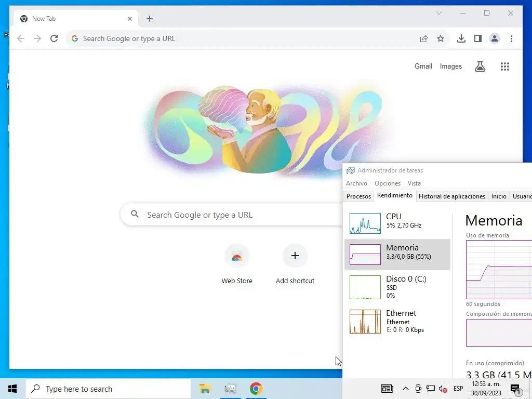Screen dimensions: 532x399
Task: Click the Uso de memoria graph
Action: point(499,270)
